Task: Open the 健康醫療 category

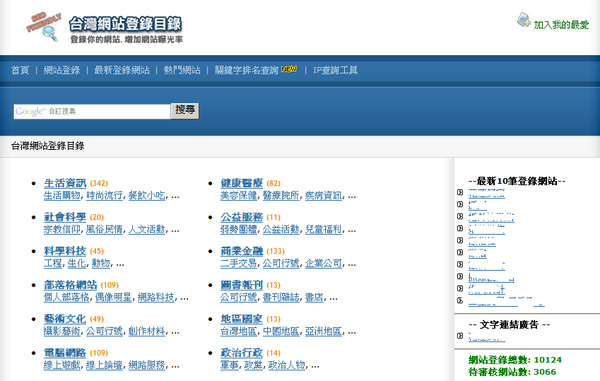Action: [x=241, y=183]
